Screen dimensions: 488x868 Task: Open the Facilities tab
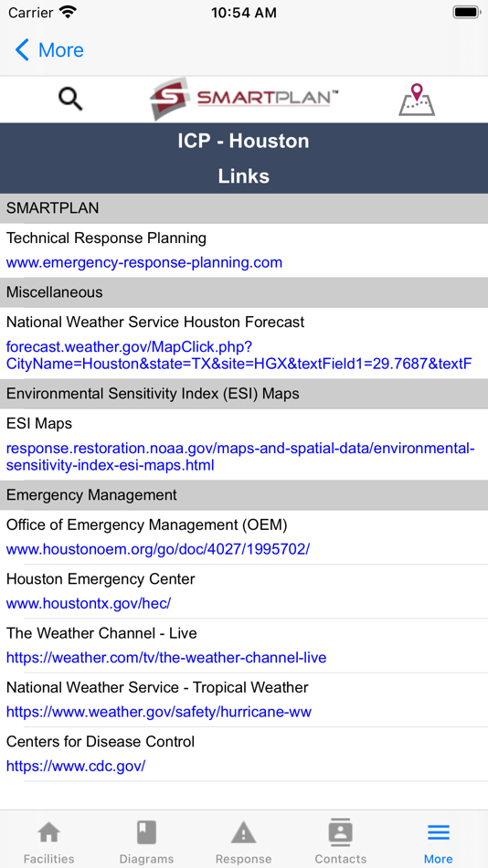click(x=48, y=842)
